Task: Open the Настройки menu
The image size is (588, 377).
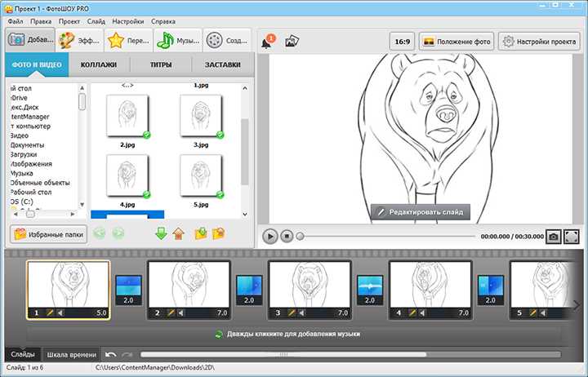Action: 128,21
